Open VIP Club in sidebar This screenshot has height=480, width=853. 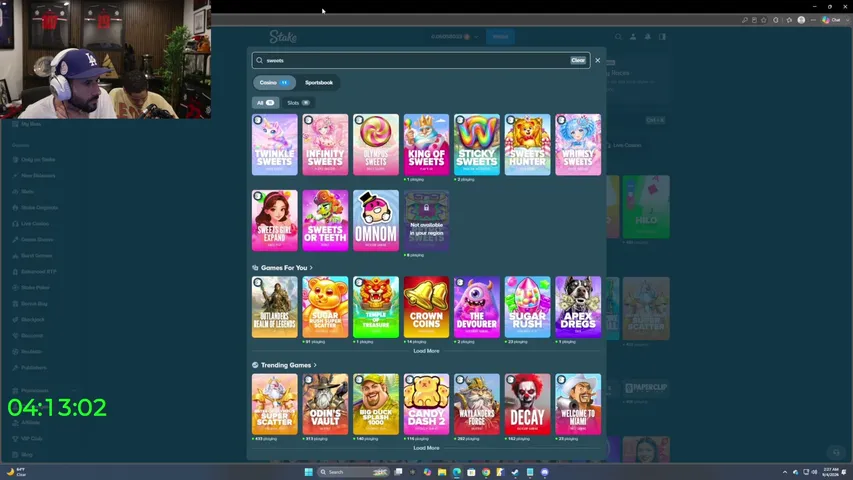[27, 439]
